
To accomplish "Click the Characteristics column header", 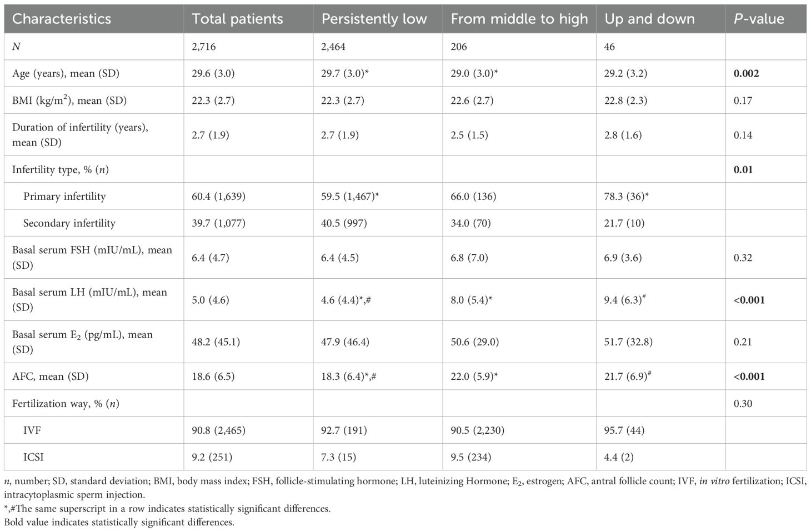I will (62, 19).
